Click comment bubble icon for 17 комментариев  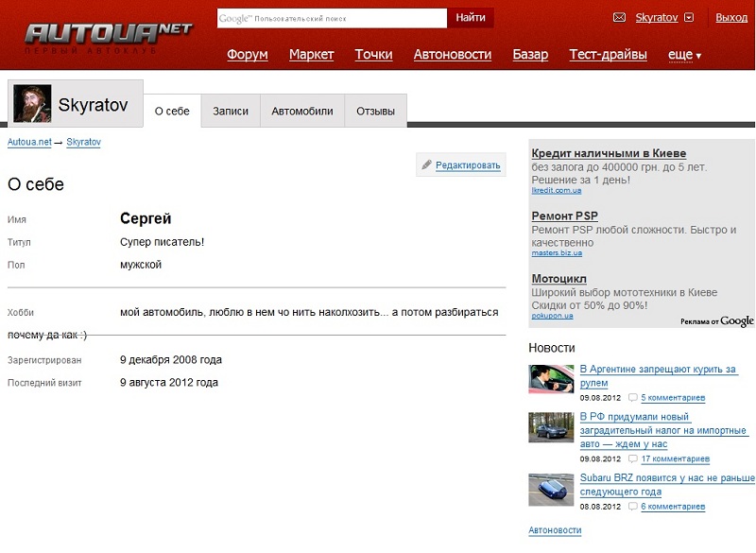pyautogui.click(x=633, y=458)
